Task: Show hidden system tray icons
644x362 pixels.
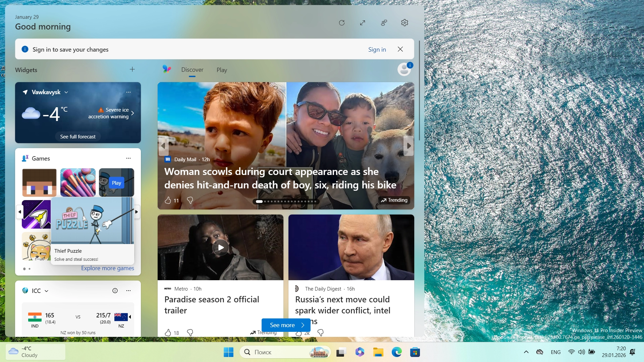Action: [526, 352]
